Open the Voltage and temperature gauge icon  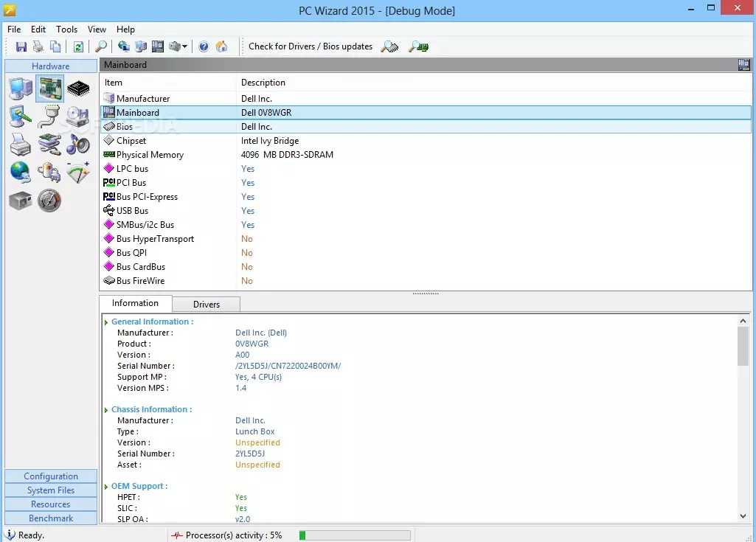[x=78, y=172]
